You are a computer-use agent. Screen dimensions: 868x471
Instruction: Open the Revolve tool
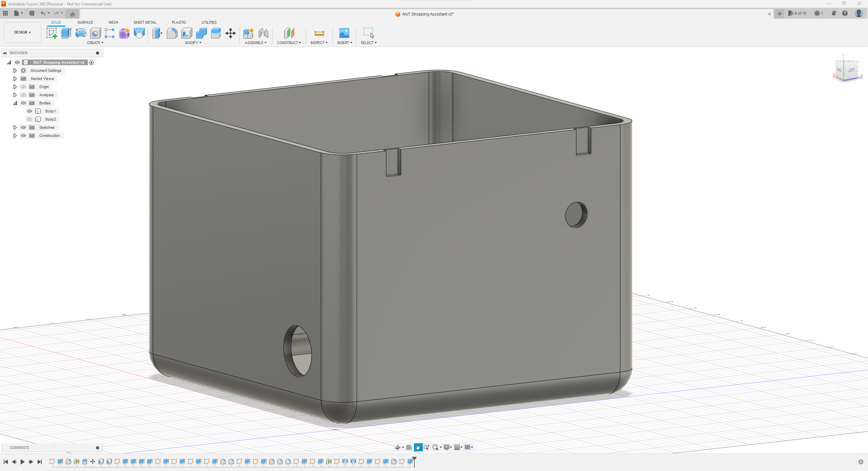coord(80,33)
